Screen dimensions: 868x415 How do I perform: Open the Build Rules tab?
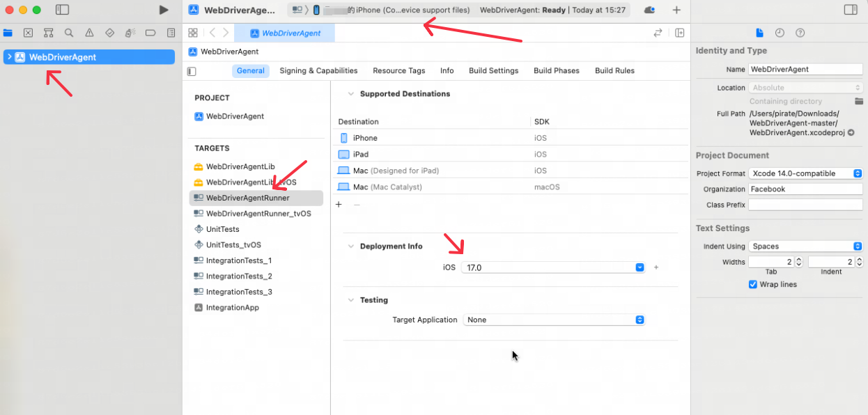(614, 70)
